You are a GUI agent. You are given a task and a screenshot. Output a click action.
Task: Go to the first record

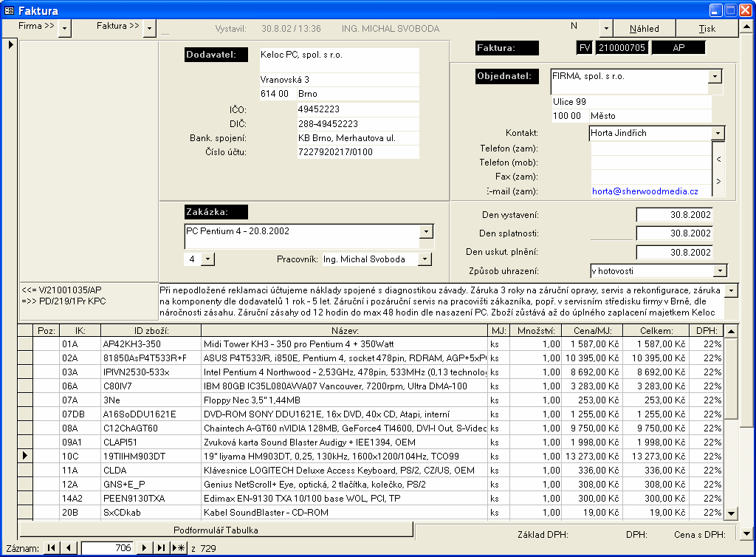(52, 547)
